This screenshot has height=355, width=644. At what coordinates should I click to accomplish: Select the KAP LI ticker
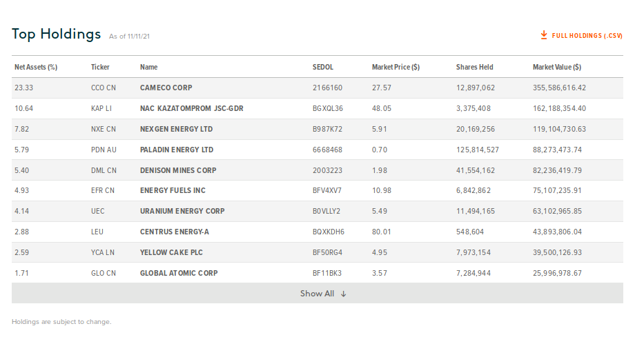coord(101,109)
